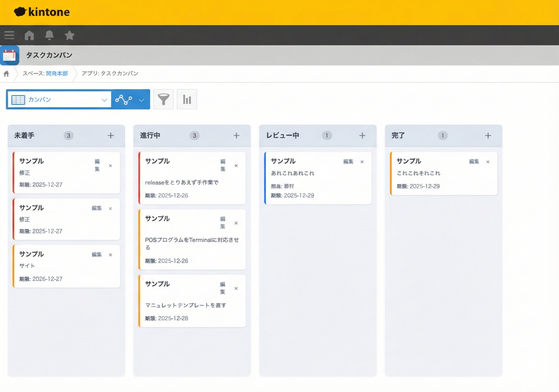Click the home icon in dark toolbar
The image size is (559, 392).
[x=29, y=35]
